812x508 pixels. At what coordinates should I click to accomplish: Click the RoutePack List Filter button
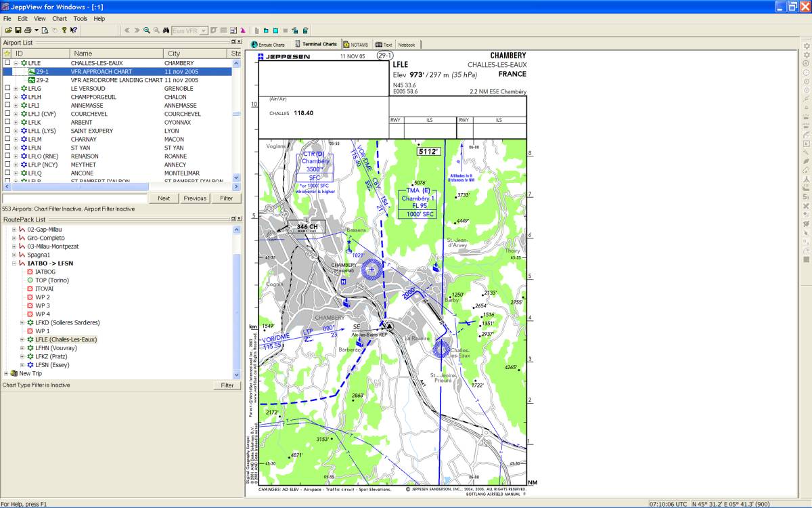pos(227,385)
